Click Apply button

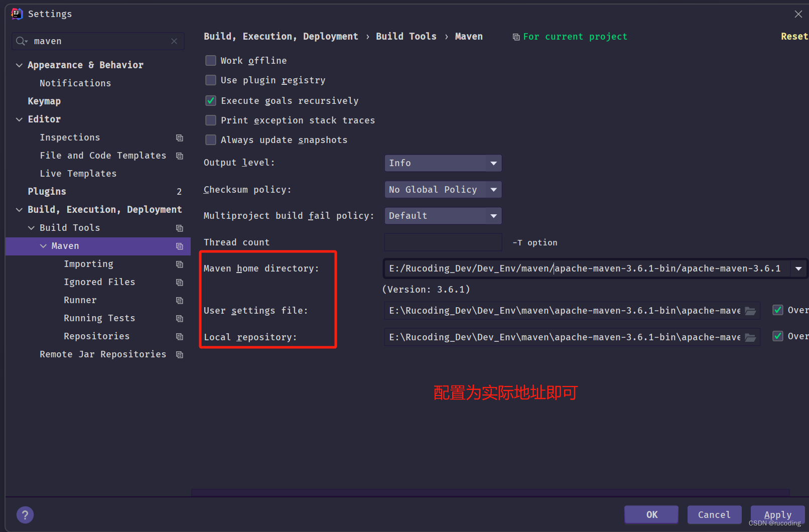coord(777,514)
